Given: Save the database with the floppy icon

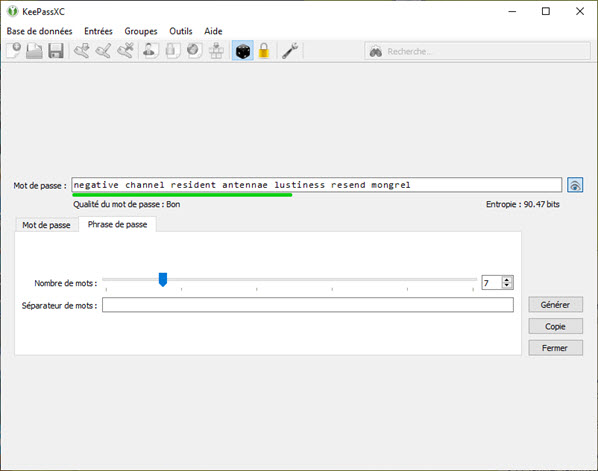Looking at the screenshot, I should click(x=56, y=51).
